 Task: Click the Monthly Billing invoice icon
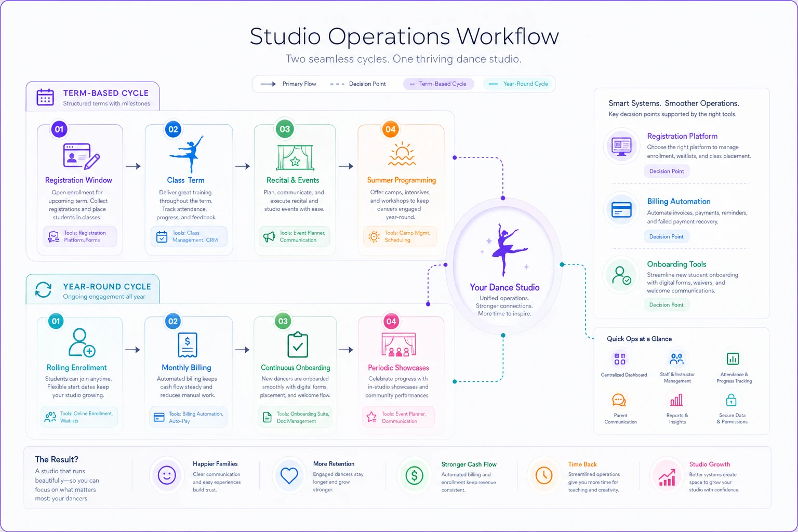tap(187, 345)
